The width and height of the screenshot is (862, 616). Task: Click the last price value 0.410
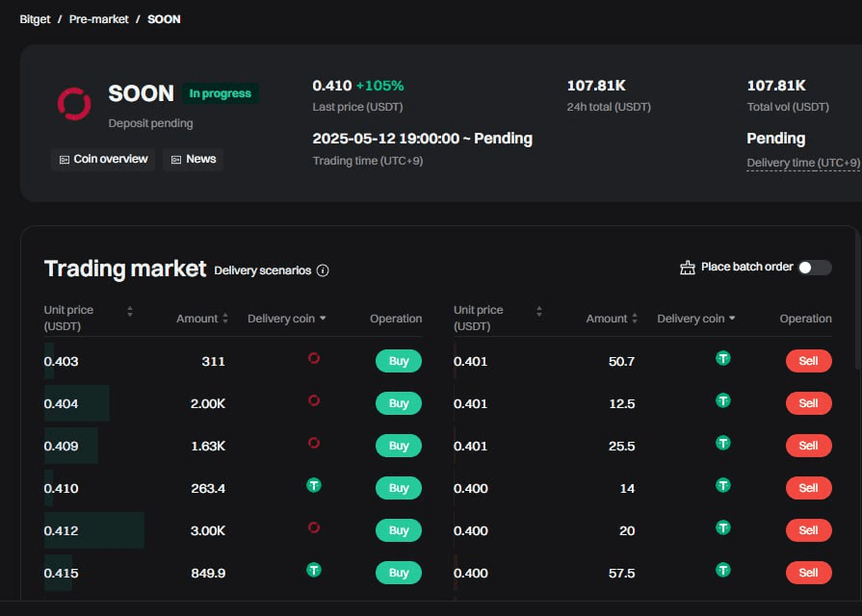[x=332, y=86]
